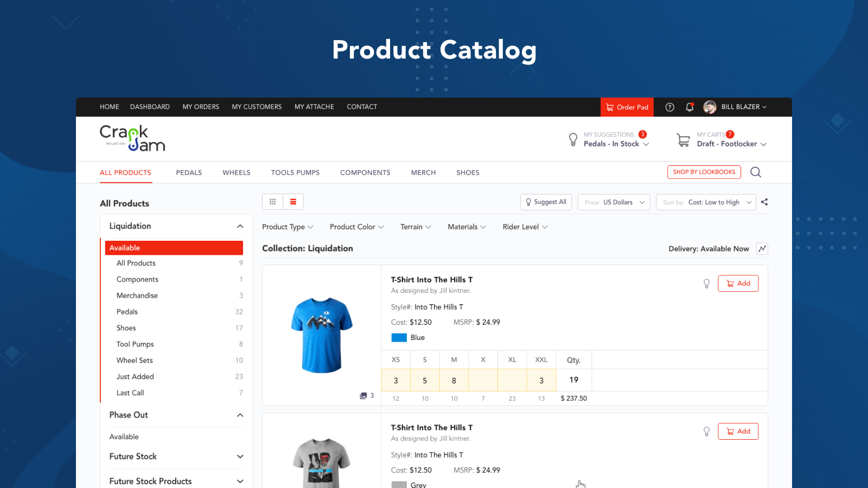This screenshot has height=488, width=868.
Task: Expand the Rider Level filter
Action: pyautogui.click(x=525, y=227)
